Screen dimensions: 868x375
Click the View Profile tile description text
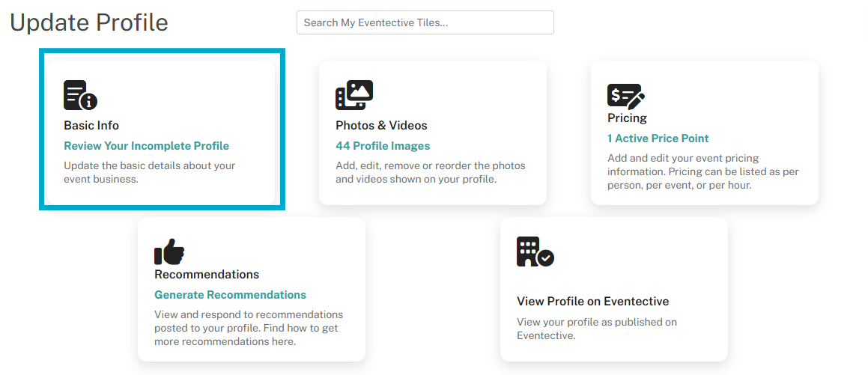tap(597, 329)
